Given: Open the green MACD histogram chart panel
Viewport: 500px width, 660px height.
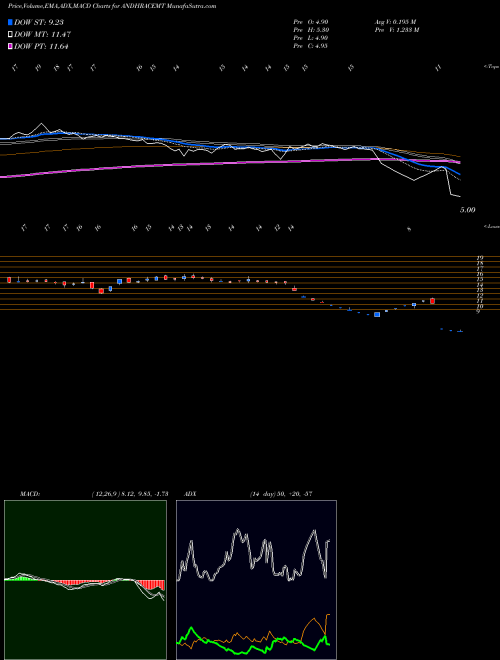Looking at the screenshot, I should click(x=85, y=580).
